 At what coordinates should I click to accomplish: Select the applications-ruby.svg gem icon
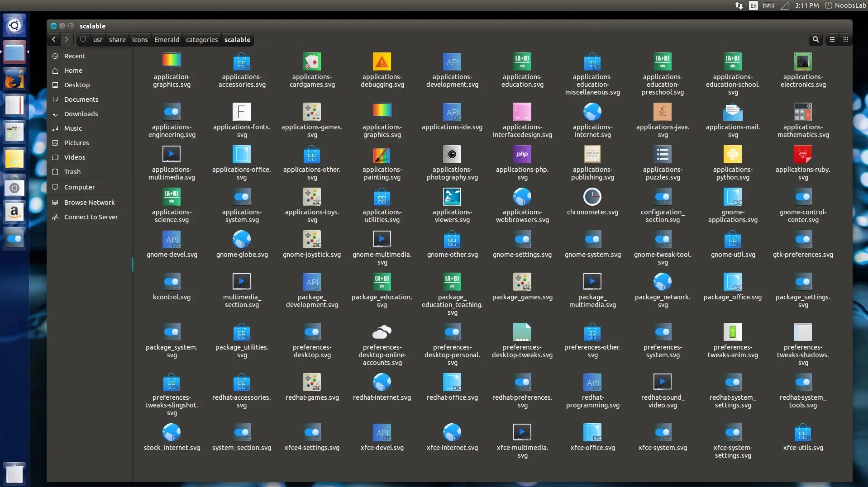coord(803,154)
